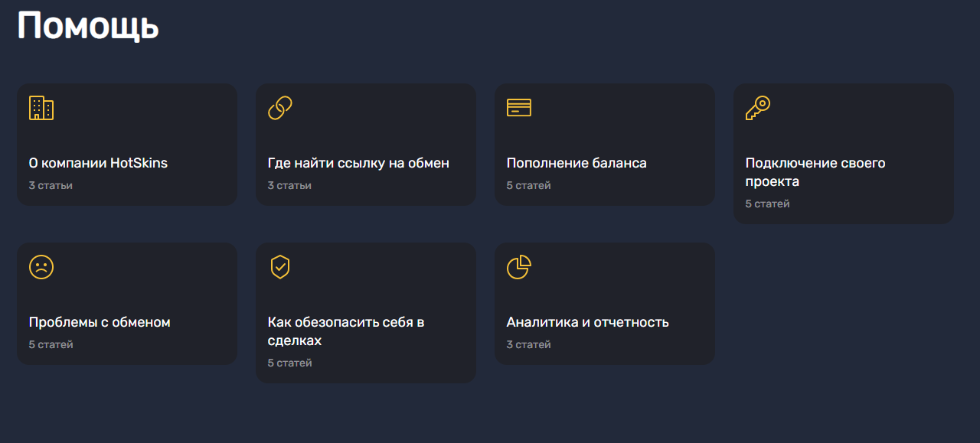
Task: Click the 'Помощь' page heading
Action: click(88, 27)
